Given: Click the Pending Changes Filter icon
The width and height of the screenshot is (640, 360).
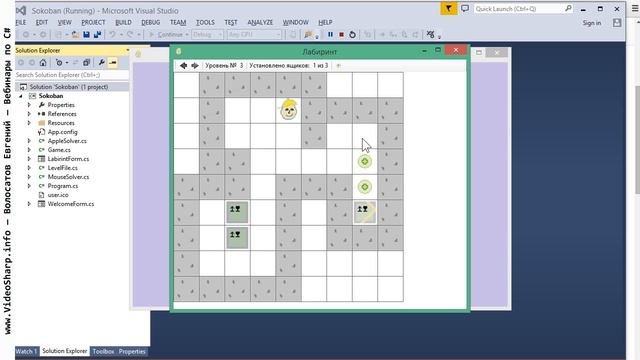Looking at the screenshot, I should tap(59, 62).
